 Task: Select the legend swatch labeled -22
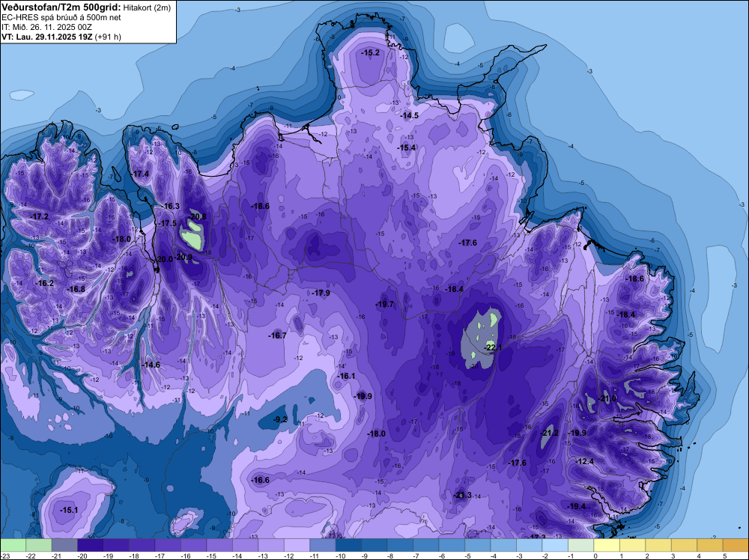pyautogui.click(x=39, y=545)
